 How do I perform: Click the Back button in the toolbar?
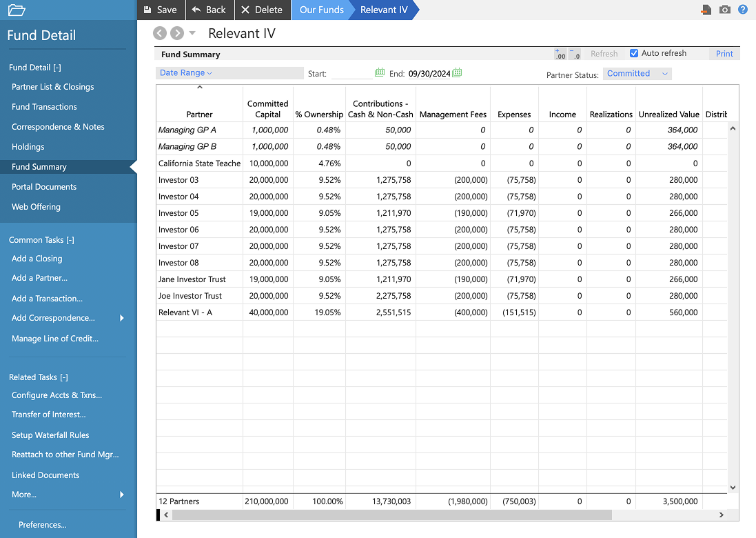pos(209,10)
